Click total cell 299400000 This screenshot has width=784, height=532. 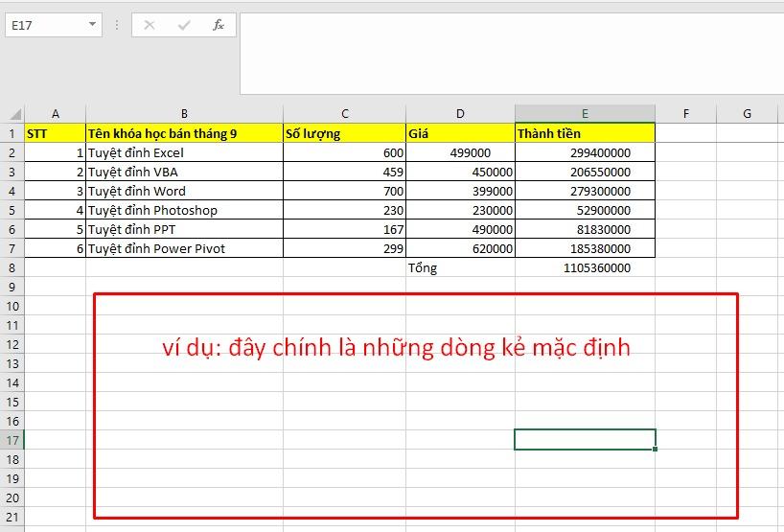(585, 152)
